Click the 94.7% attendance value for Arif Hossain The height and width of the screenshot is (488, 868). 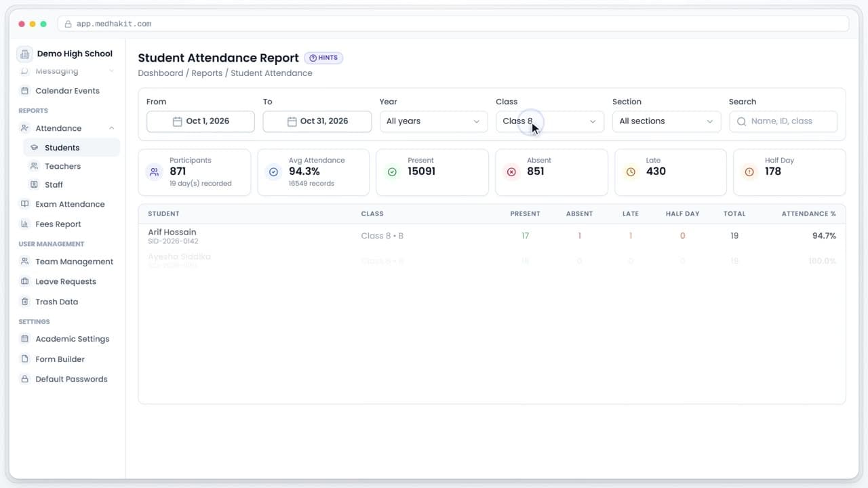click(824, 236)
